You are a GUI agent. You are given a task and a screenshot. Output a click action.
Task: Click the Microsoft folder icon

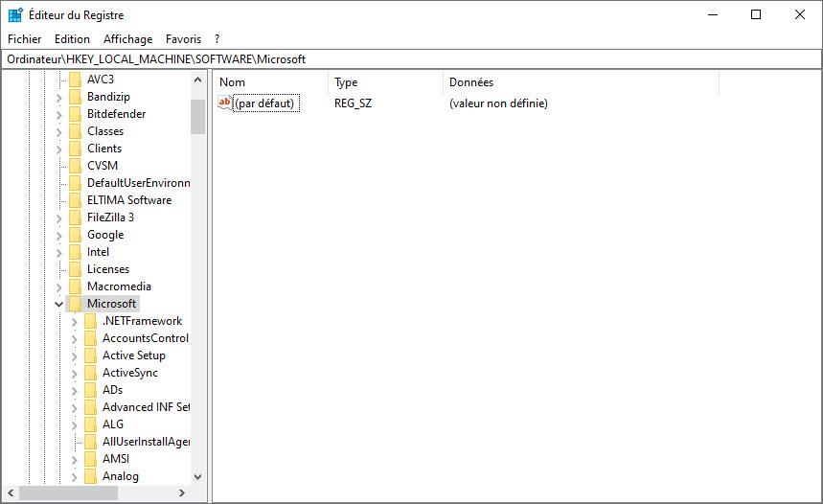coord(75,304)
